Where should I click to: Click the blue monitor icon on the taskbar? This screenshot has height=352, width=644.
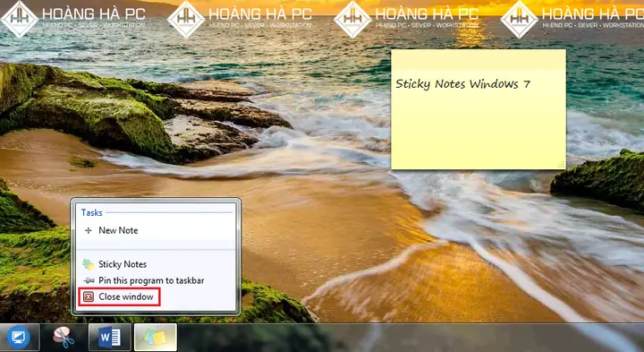pos(19,337)
